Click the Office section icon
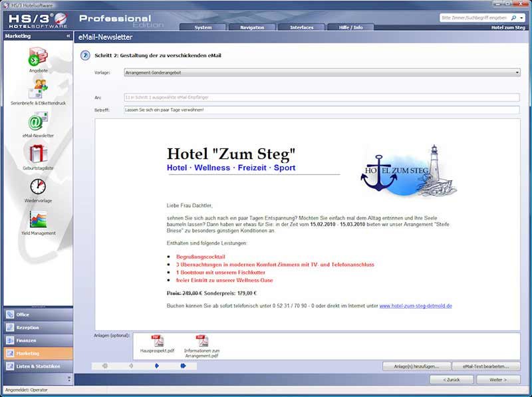 (10, 315)
